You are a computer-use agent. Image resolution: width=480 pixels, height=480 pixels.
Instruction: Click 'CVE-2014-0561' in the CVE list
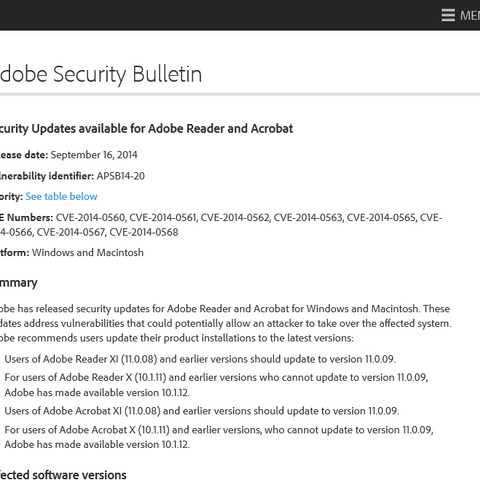coord(163,218)
